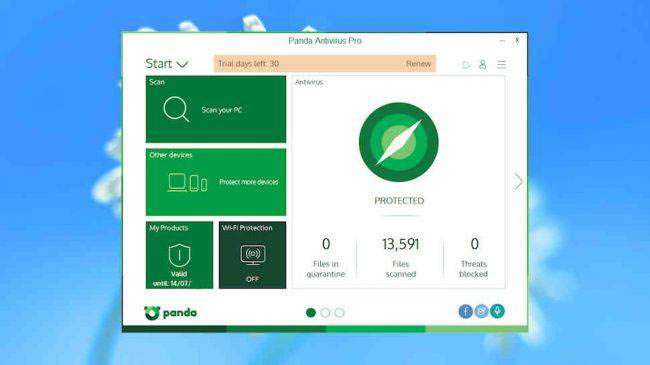Click the news icon beside the account icon
650x365 pixels.
466,65
